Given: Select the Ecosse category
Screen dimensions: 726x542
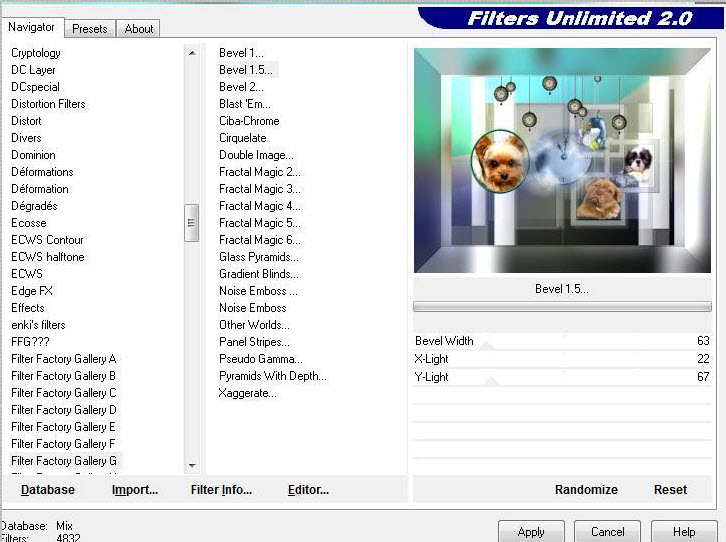Looking at the screenshot, I should pyautogui.click(x=29, y=223).
